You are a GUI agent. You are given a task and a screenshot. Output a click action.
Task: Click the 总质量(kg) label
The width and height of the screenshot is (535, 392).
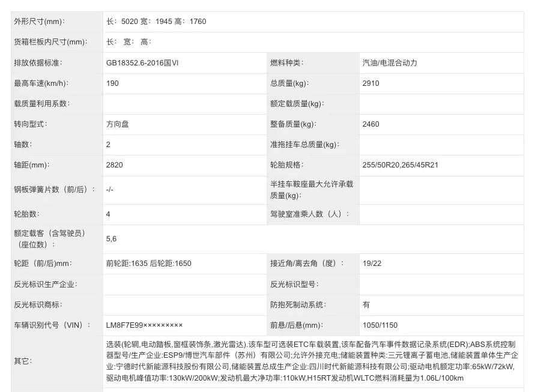click(x=289, y=83)
